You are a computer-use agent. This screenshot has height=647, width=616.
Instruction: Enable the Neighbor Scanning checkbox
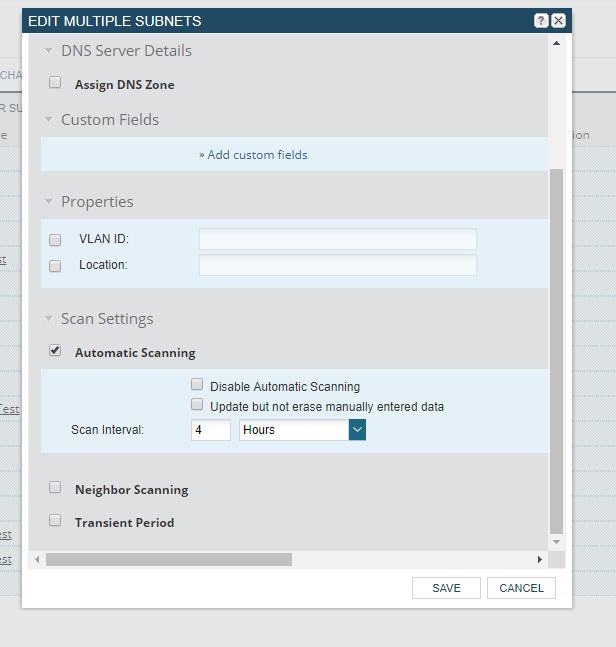tap(55, 487)
